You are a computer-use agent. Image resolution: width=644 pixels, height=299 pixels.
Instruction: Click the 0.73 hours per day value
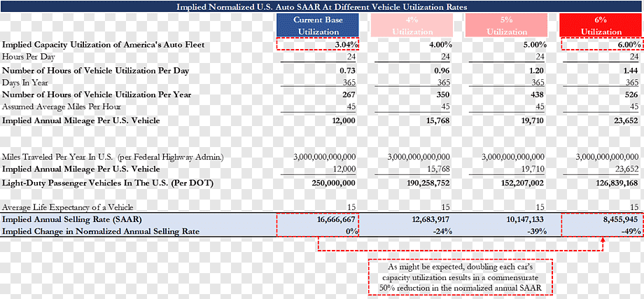coord(347,71)
